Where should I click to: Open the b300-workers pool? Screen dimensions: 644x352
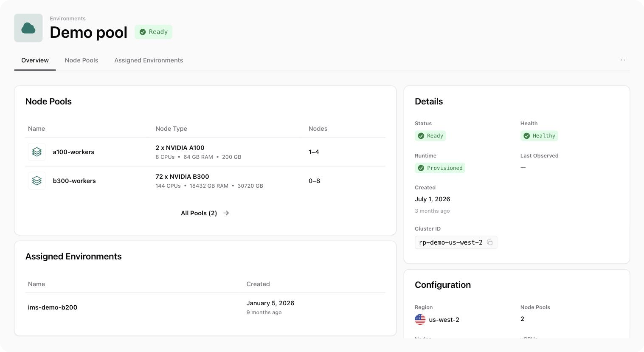[74, 181]
